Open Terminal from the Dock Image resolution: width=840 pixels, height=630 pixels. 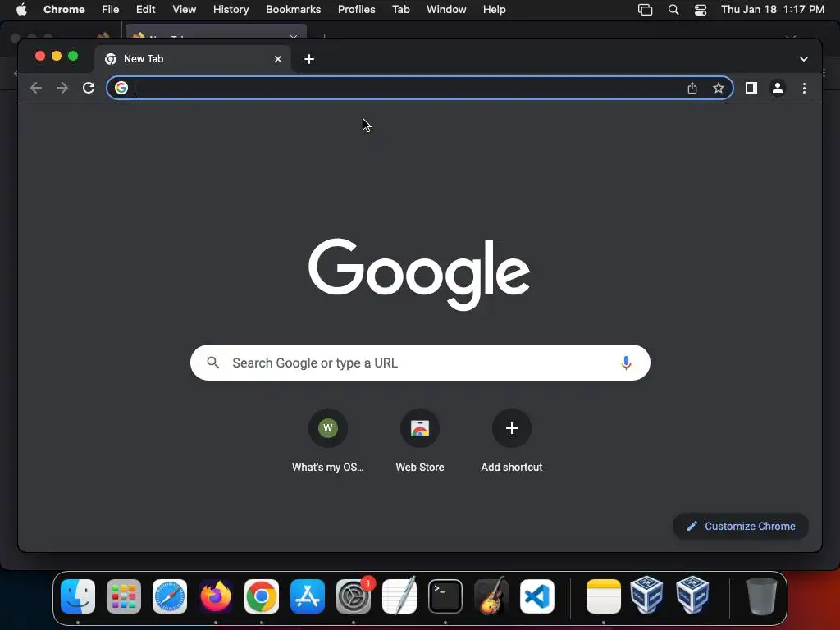click(x=445, y=596)
